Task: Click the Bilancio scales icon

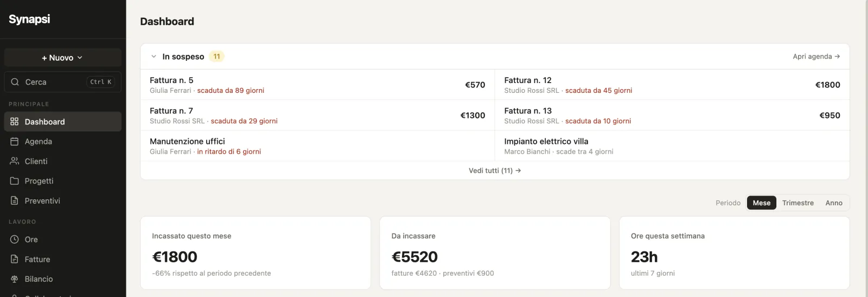Action: 15,279
